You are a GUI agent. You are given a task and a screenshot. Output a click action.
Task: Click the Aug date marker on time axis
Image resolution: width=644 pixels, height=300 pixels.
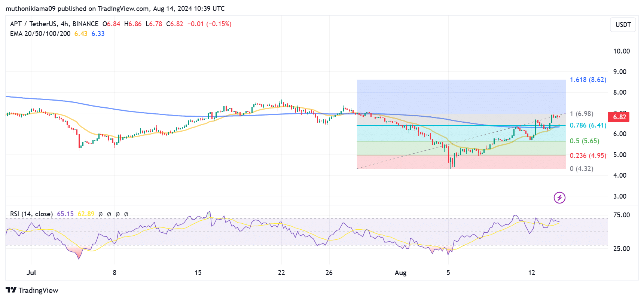400,273
